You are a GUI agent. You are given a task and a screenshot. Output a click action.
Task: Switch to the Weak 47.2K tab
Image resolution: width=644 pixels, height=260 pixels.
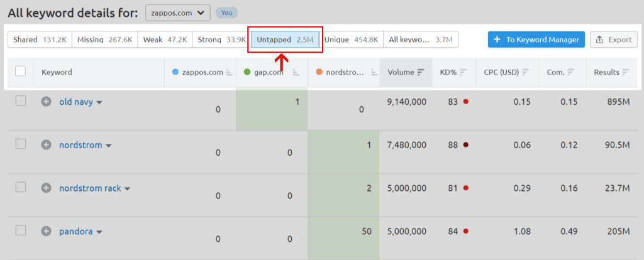tap(165, 40)
